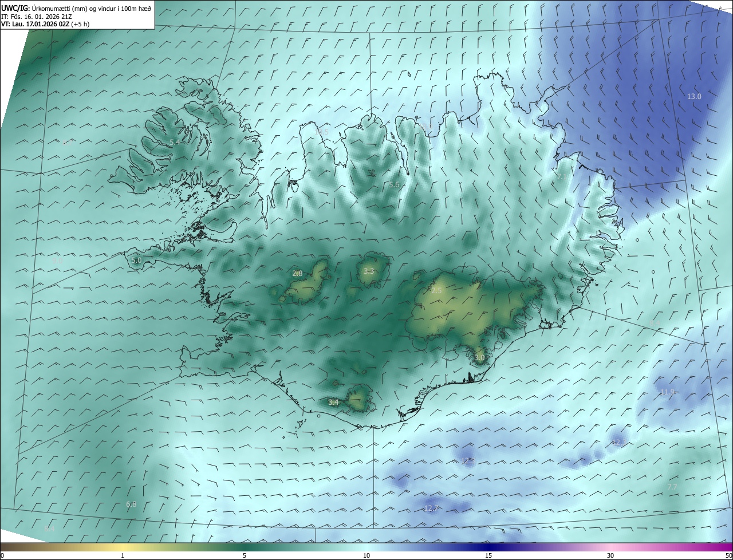
Task: Click the colorbar tick label 5
Action: [x=245, y=555]
